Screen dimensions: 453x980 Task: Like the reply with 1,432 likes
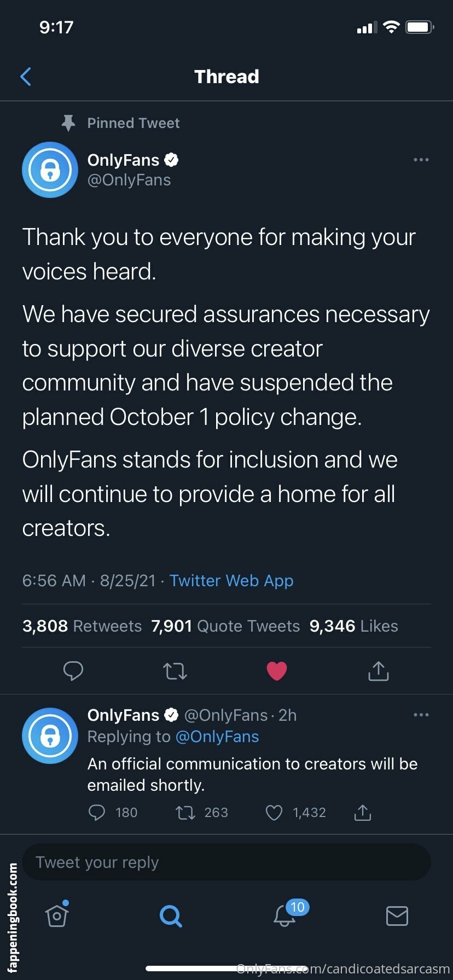pos(274,813)
